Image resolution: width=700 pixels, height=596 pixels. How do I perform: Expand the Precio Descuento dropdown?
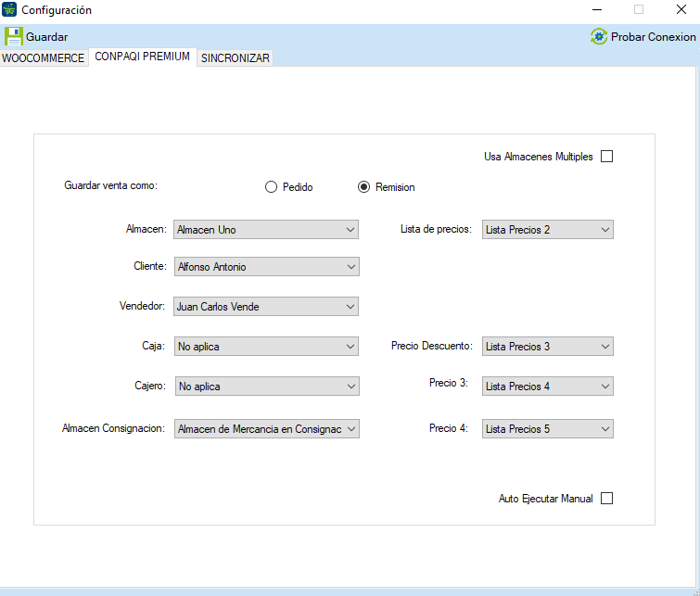[548, 347]
